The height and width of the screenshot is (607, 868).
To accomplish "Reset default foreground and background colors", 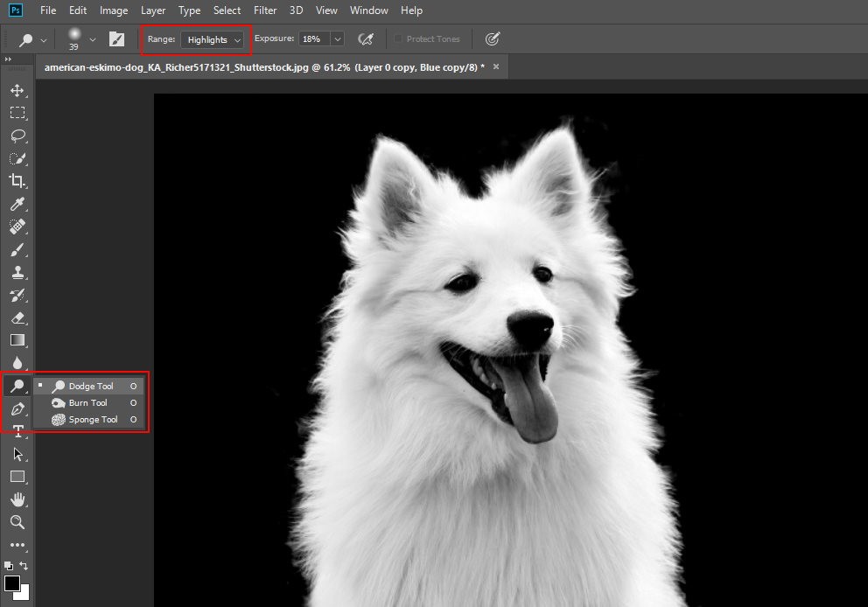I will click(8, 566).
